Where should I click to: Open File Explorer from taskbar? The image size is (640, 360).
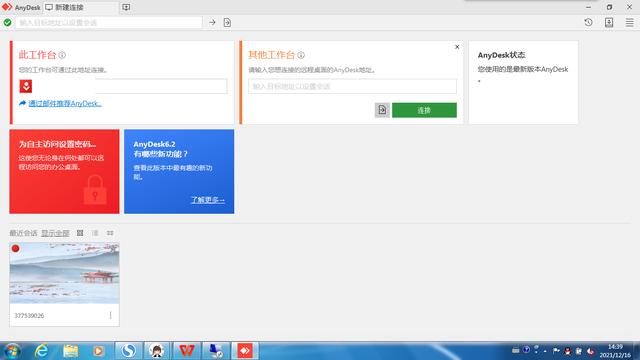(71, 351)
